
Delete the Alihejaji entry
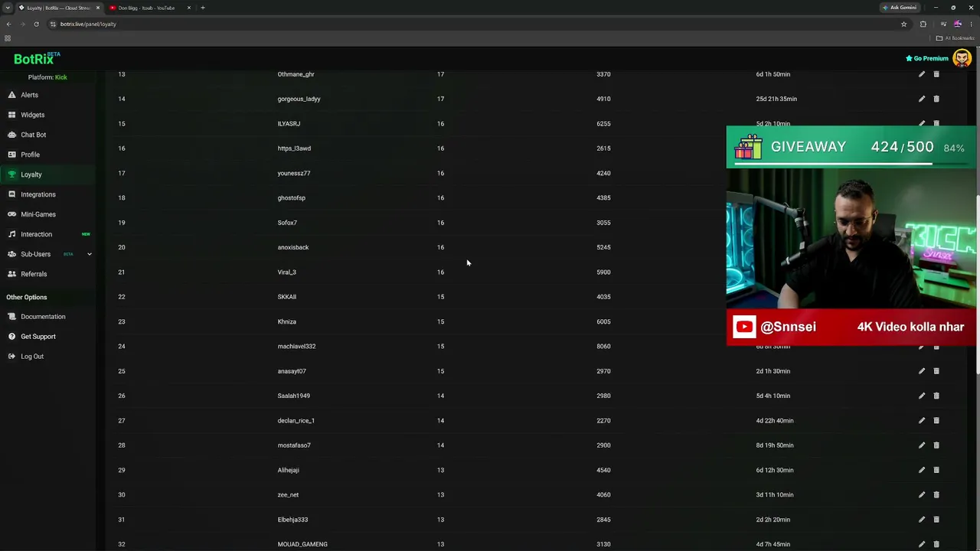[x=936, y=470]
